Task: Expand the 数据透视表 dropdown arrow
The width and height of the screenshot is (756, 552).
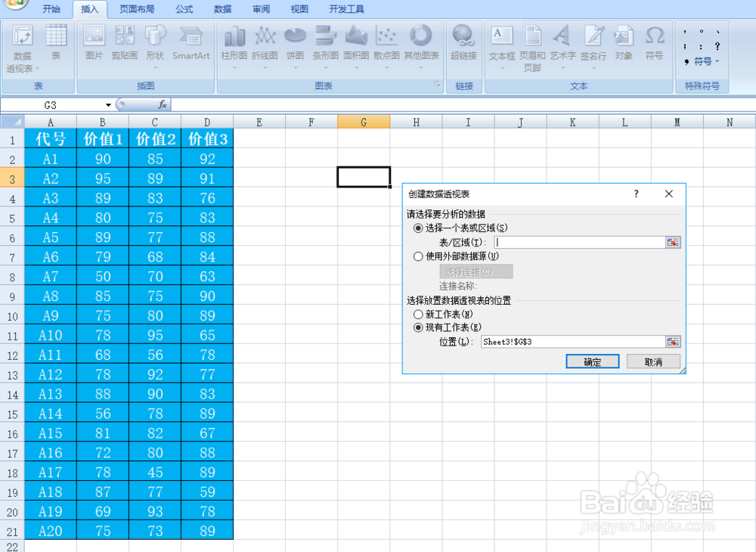Action: pos(37,69)
